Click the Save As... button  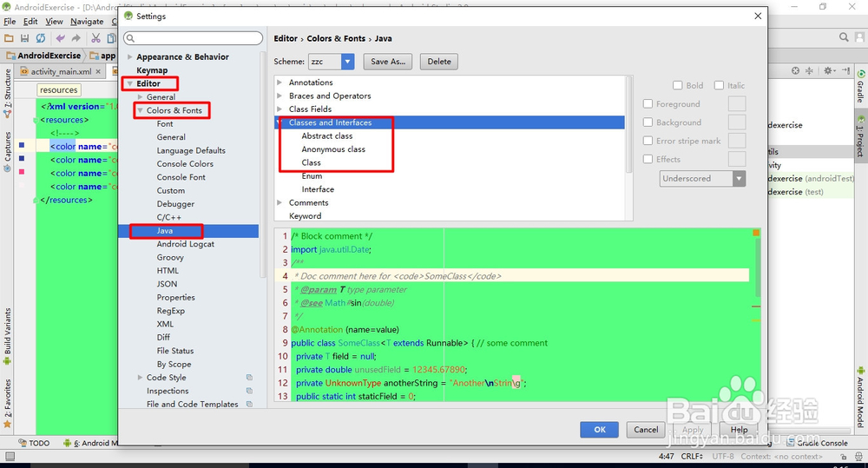tap(387, 62)
